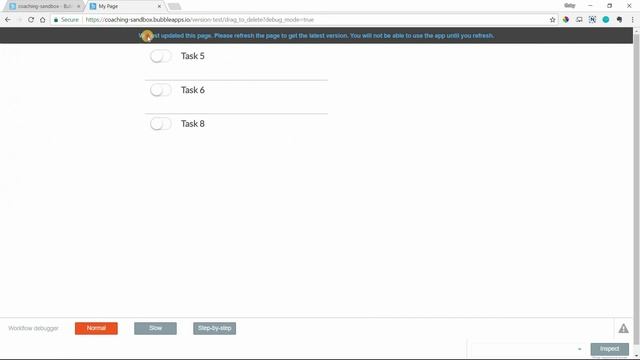Bookmark this page with star icon

point(553,20)
